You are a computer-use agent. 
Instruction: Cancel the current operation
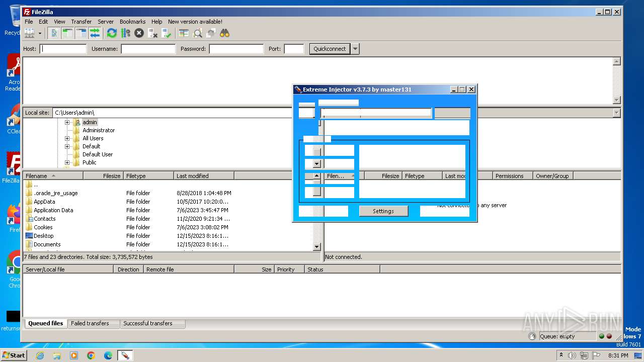click(x=139, y=33)
